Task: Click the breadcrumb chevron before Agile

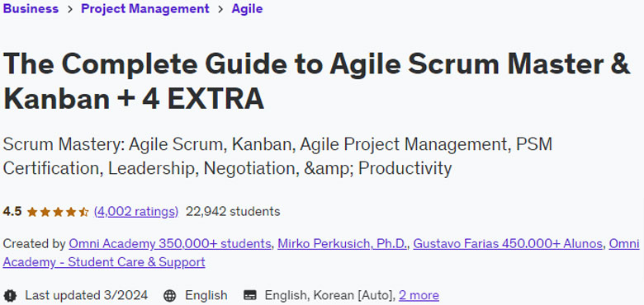Action: [x=220, y=9]
